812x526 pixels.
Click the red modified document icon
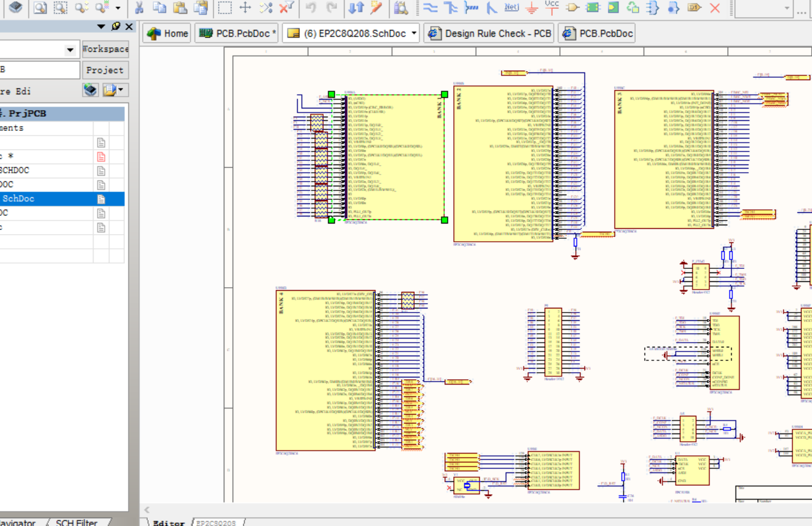[x=101, y=157]
